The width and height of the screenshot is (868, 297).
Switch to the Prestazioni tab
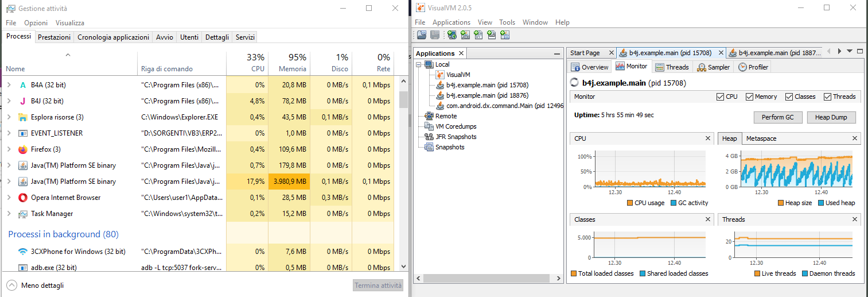tap(55, 37)
